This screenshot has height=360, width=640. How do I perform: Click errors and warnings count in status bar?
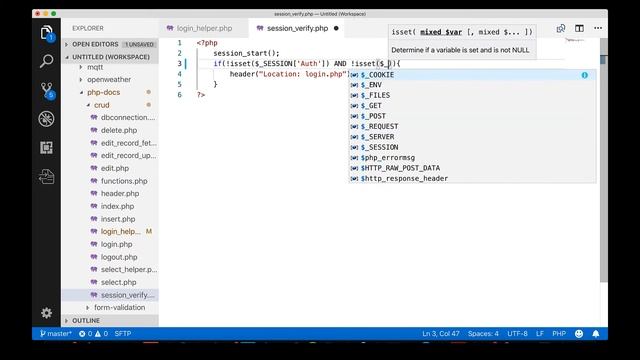coord(93,333)
